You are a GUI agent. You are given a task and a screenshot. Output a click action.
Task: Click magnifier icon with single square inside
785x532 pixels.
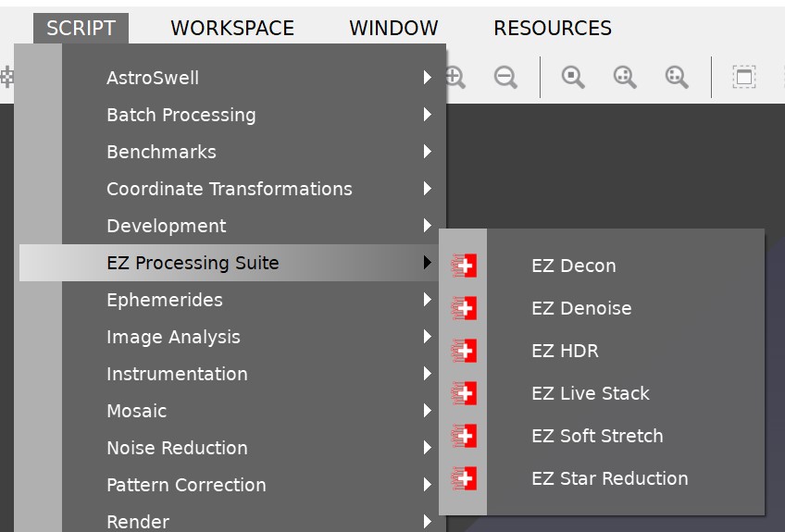tap(573, 78)
